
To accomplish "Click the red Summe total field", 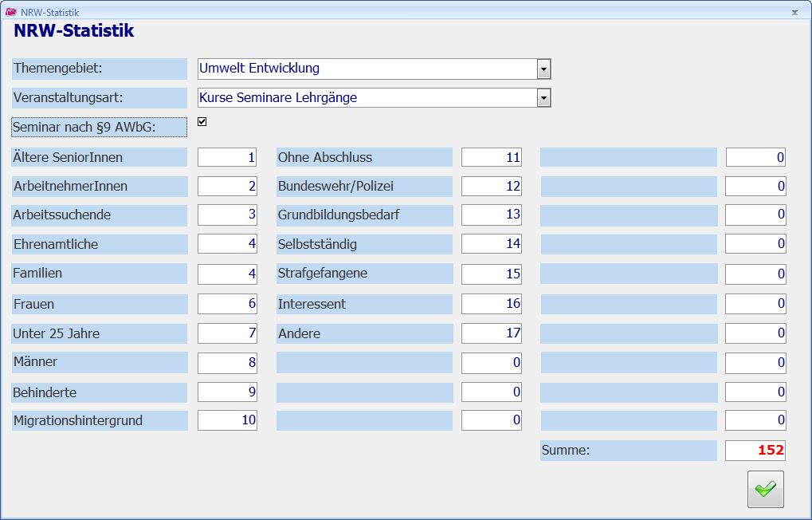I will 755,451.
